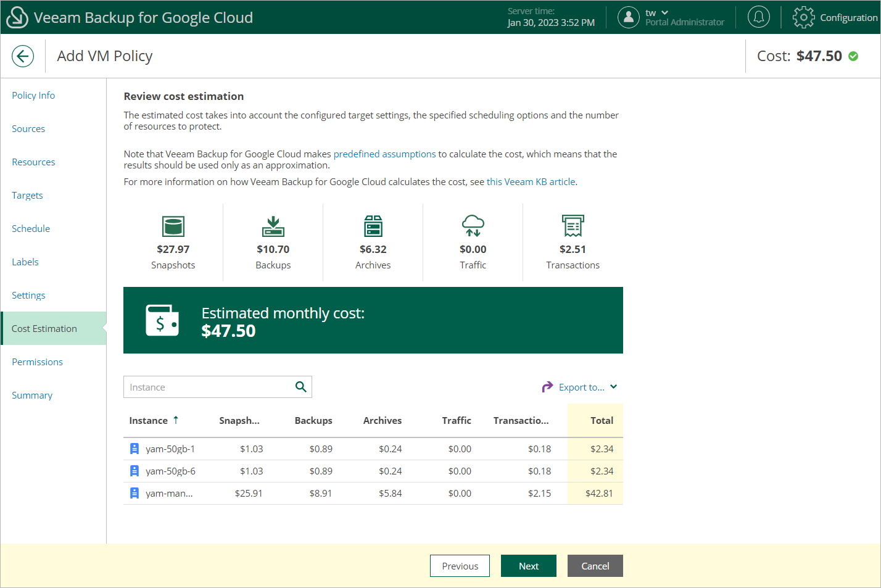Go to Permissions step

(x=37, y=362)
